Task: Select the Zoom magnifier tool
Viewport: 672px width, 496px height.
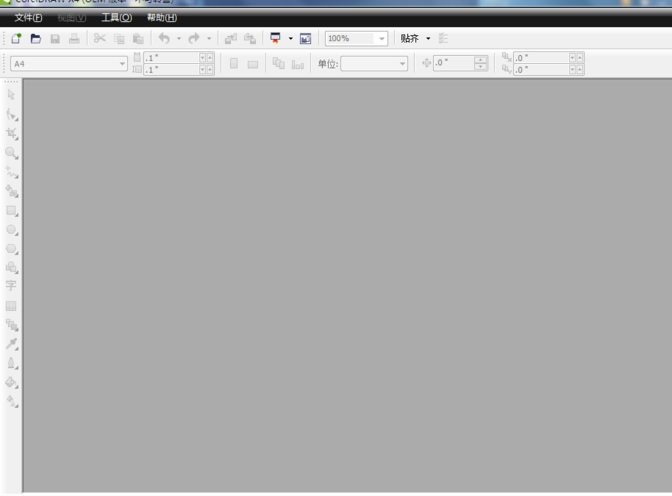Action: (12, 153)
